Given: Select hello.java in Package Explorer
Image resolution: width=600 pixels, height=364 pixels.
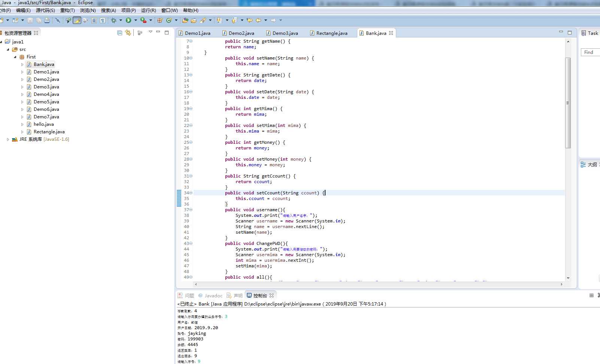Looking at the screenshot, I should 44,124.
